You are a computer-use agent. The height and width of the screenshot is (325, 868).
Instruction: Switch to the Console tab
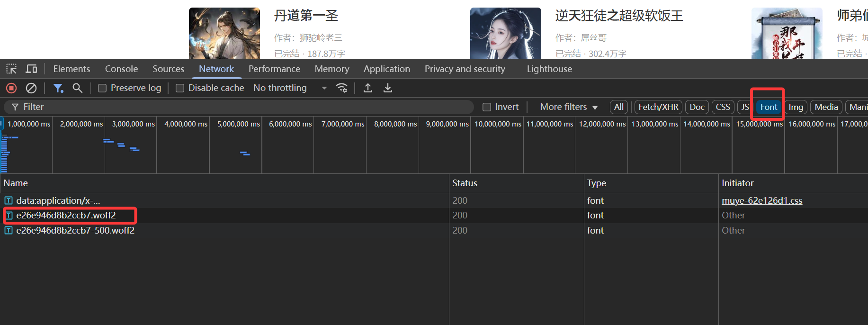point(121,69)
